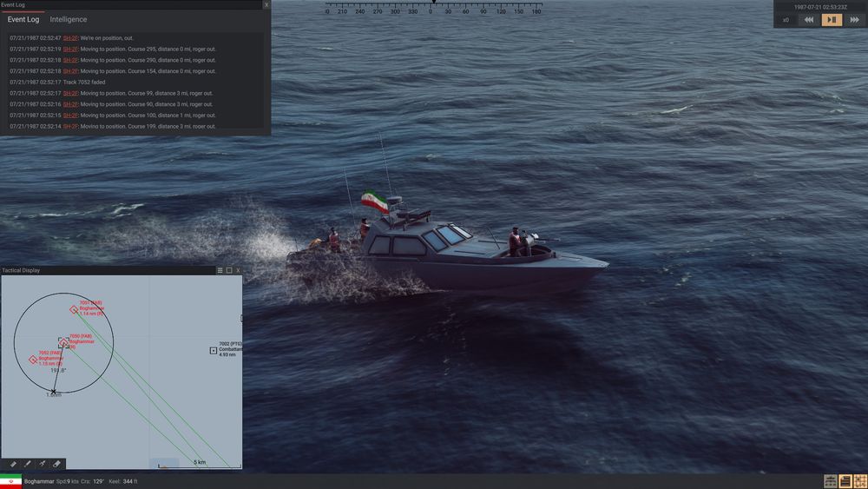Select the ruler measurement tool
Viewport: 868px width, 489px height.
[x=13, y=464]
